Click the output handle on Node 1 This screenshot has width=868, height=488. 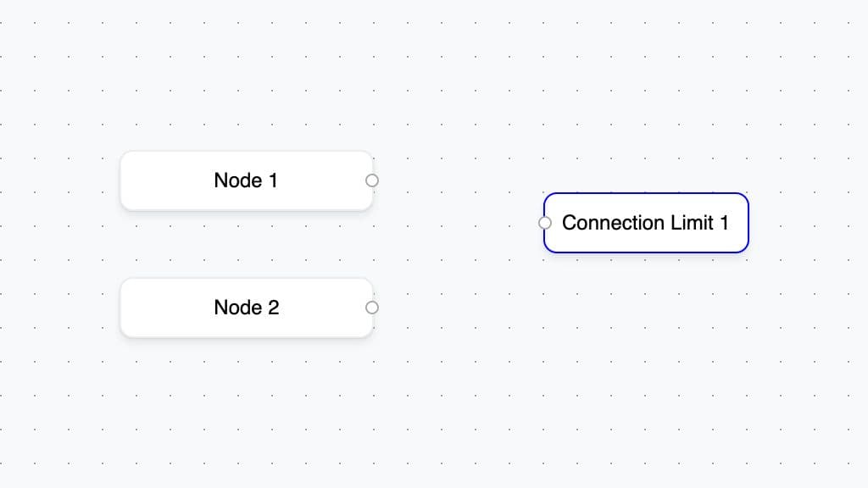tap(372, 180)
